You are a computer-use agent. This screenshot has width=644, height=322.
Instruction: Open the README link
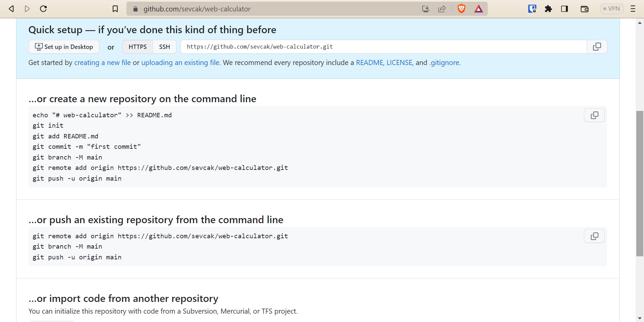coord(369,63)
